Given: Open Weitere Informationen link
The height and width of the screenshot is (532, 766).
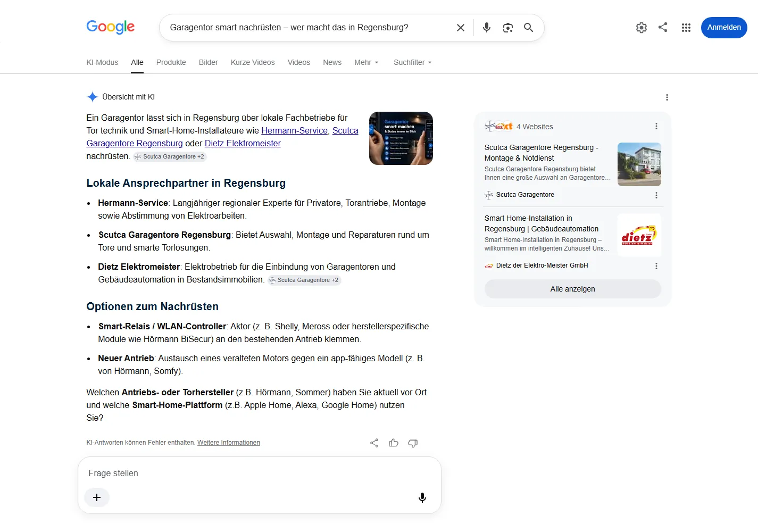Looking at the screenshot, I should [229, 443].
